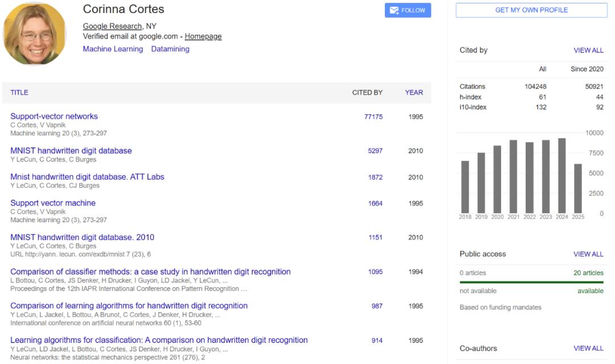The image size is (615, 364).
Task: Select the Machine Learning interest tag
Action: pos(113,49)
